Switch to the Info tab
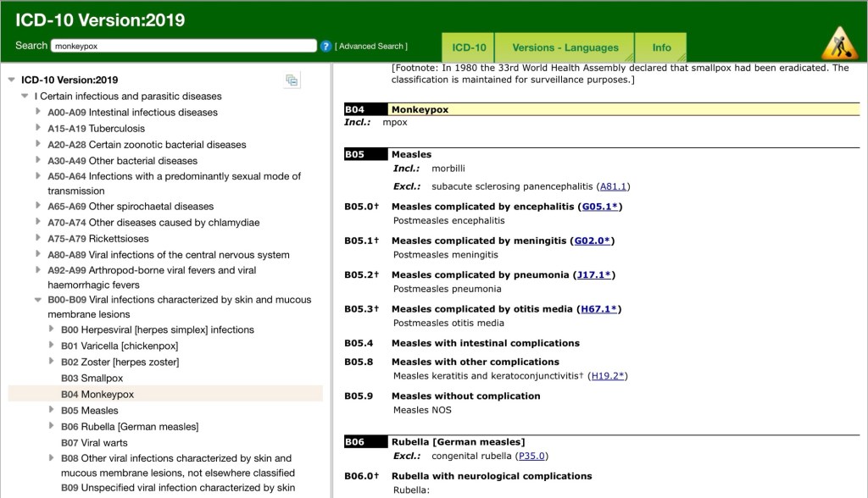This screenshot has height=498, width=868. pos(661,47)
